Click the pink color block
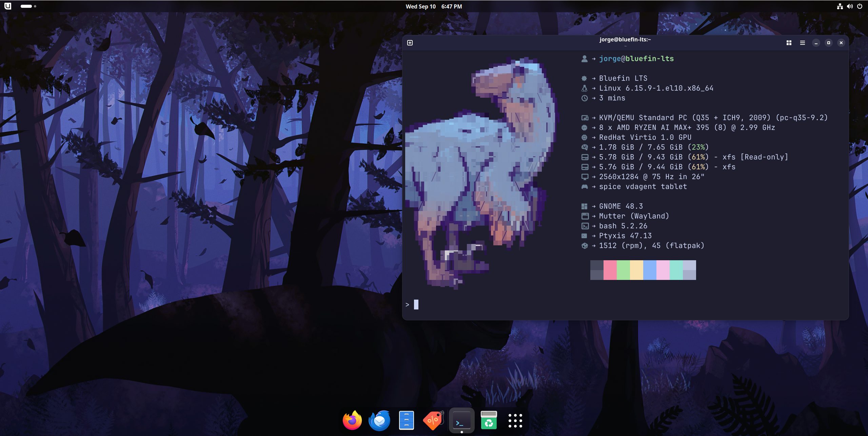The height and width of the screenshot is (436, 868). 610,270
